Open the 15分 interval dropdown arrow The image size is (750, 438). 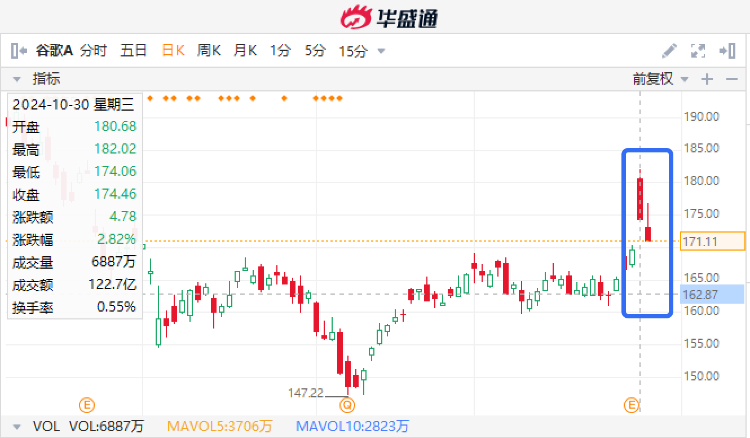tap(381, 51)
